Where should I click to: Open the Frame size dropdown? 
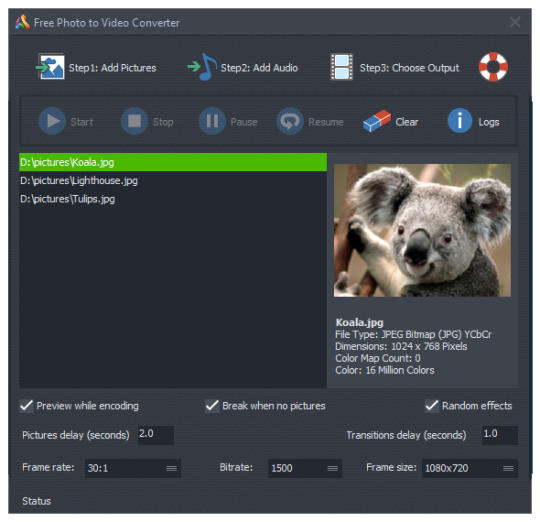pos(470,468)
